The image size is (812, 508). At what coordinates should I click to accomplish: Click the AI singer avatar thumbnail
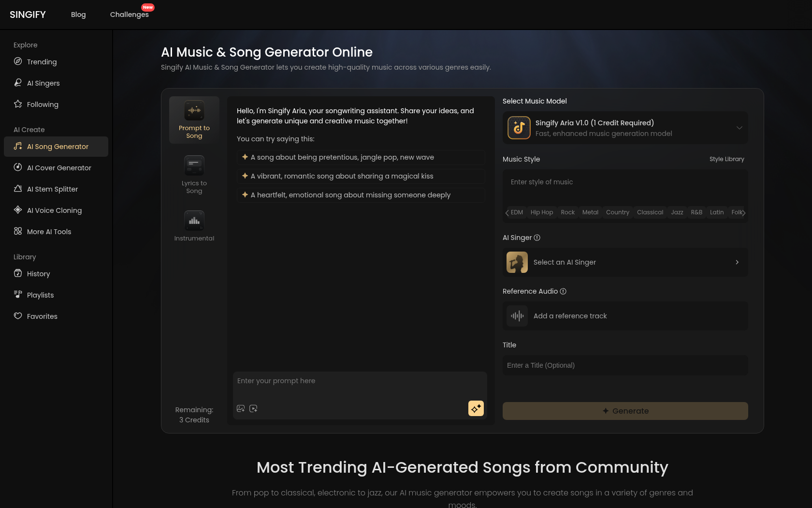pyautogui.click(x=517, y=262)
